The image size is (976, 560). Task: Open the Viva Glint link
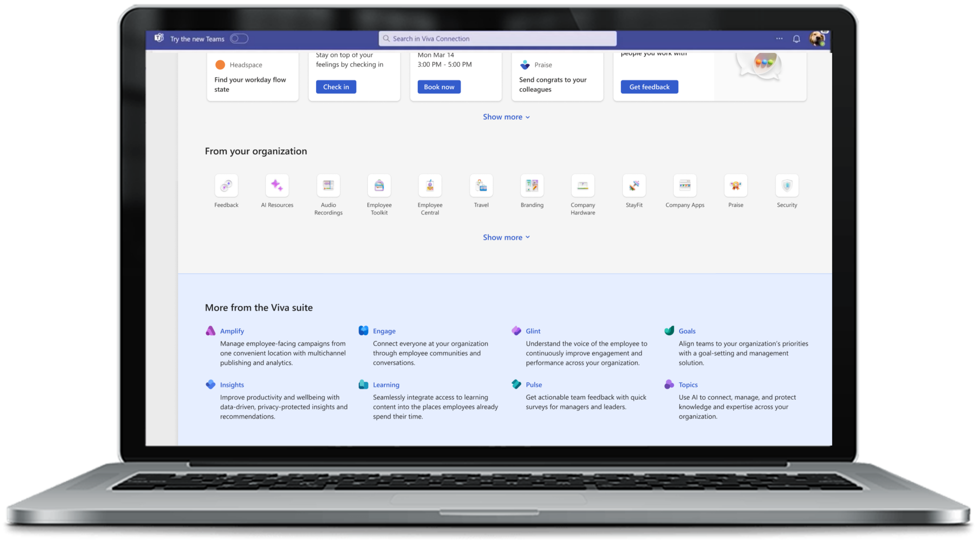click(533, 331)
